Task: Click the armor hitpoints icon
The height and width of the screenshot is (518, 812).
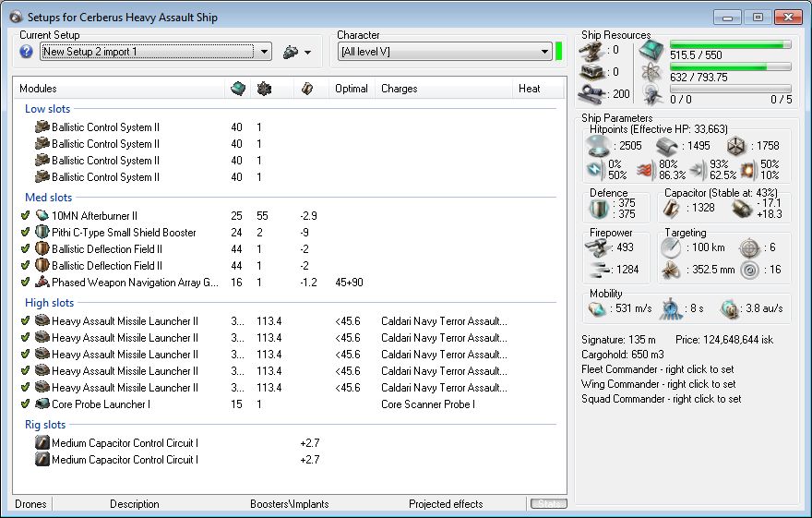Action: click(667, 146)
